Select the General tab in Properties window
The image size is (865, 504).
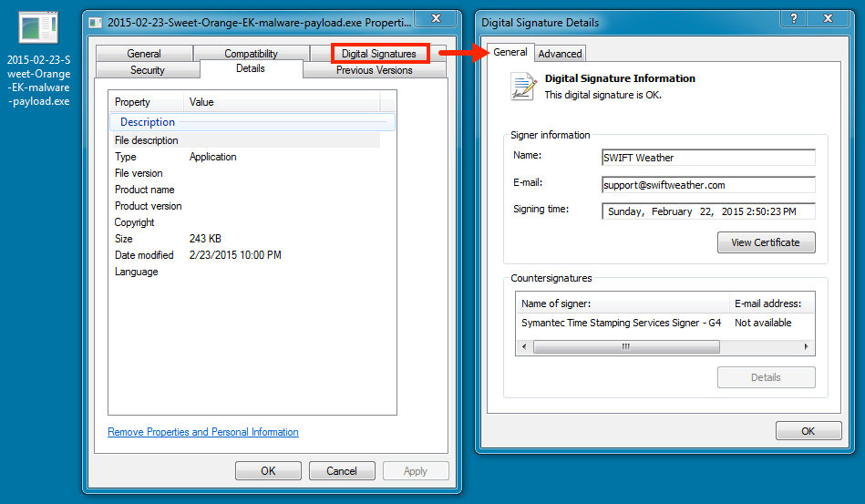point(144,54)
